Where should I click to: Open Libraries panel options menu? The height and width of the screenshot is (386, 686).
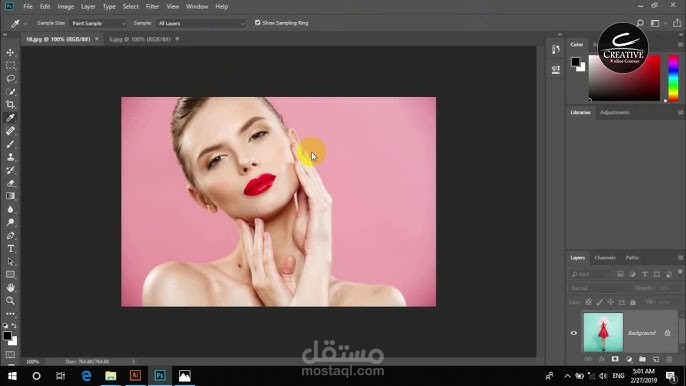680,112
